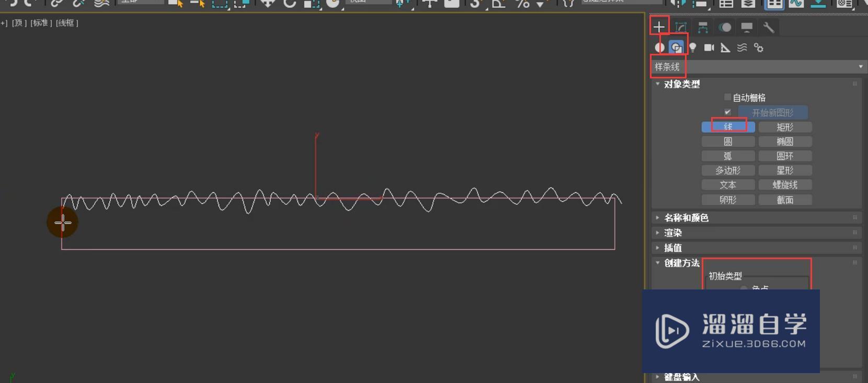Click the Select and Rotate tool
Screen dimensions: 868x383
point(289,3)
